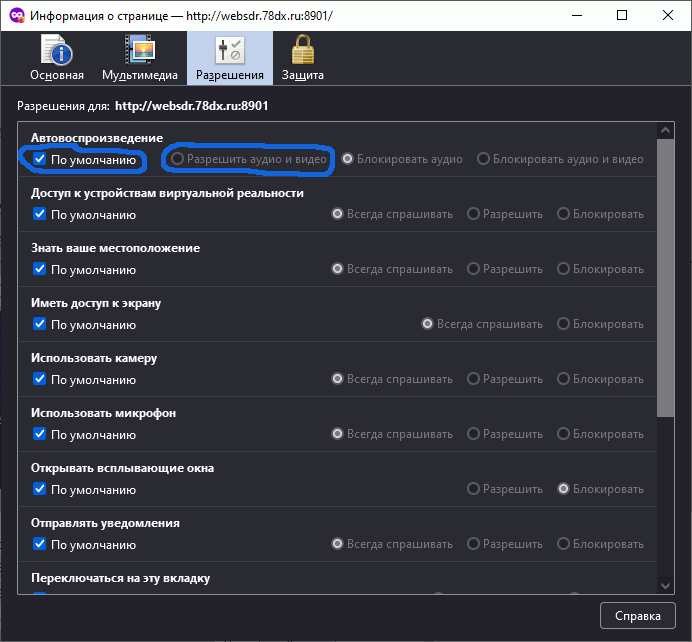The image size is (692, 642).
Task: Open the Основная tab info icon
Action: click(56, 57)
